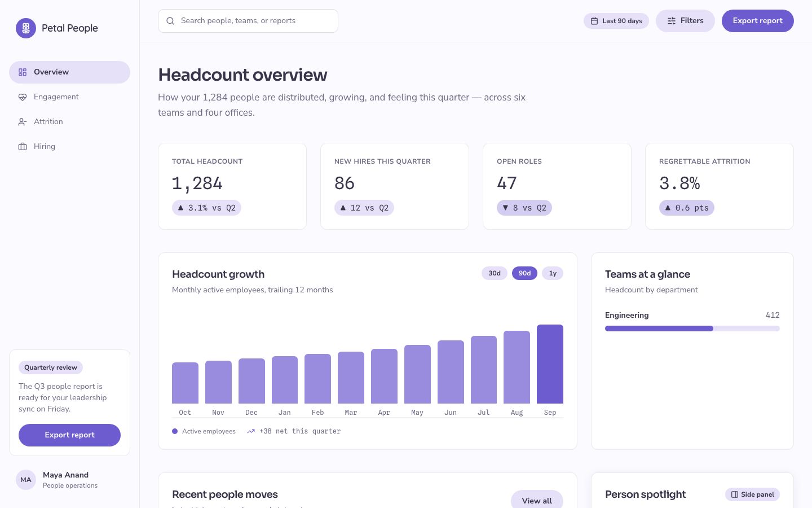Focus the search people, teams, or reports field
Viewport: 812px width, 508px height.
click(x=248, y=21)
